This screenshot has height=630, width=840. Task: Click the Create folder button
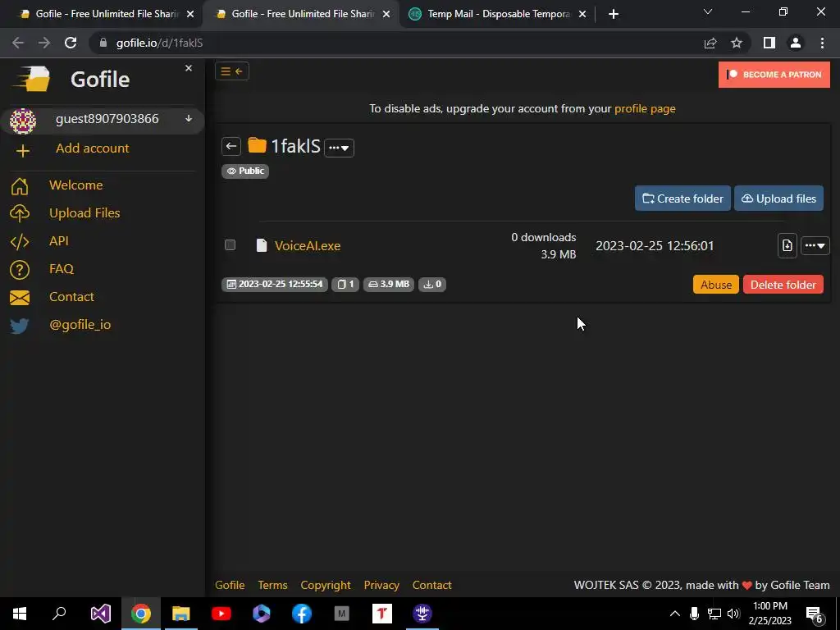[x=682, y=199]
